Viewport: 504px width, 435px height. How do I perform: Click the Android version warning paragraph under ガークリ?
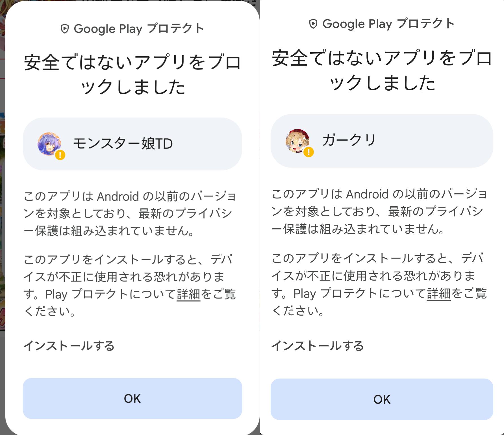(x=379, y=211)
